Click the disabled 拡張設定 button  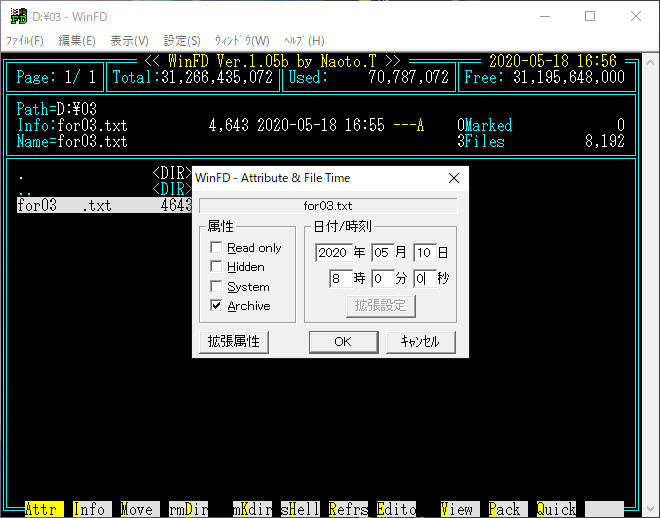point(381,306)
